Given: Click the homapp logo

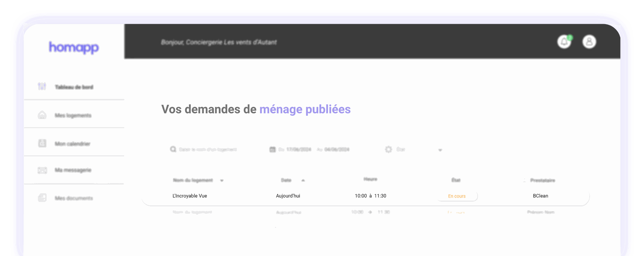Looking at the screenshot, I should 74,48.
